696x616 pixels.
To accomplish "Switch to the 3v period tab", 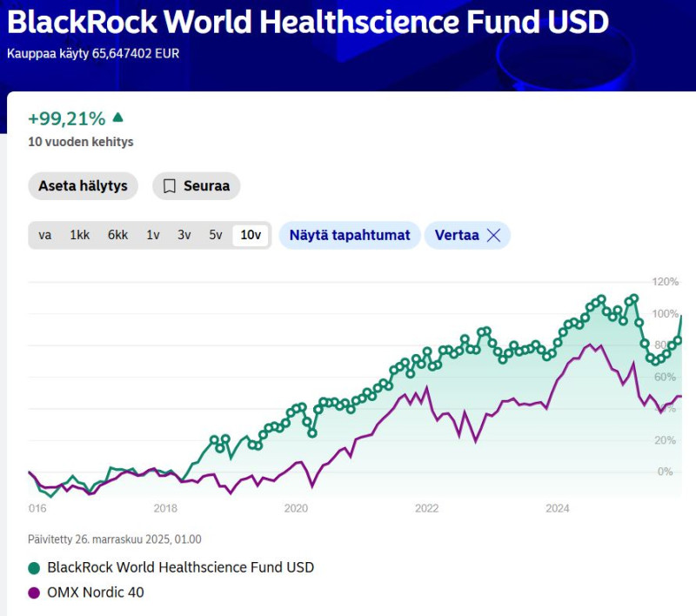I will coord(184,234).
